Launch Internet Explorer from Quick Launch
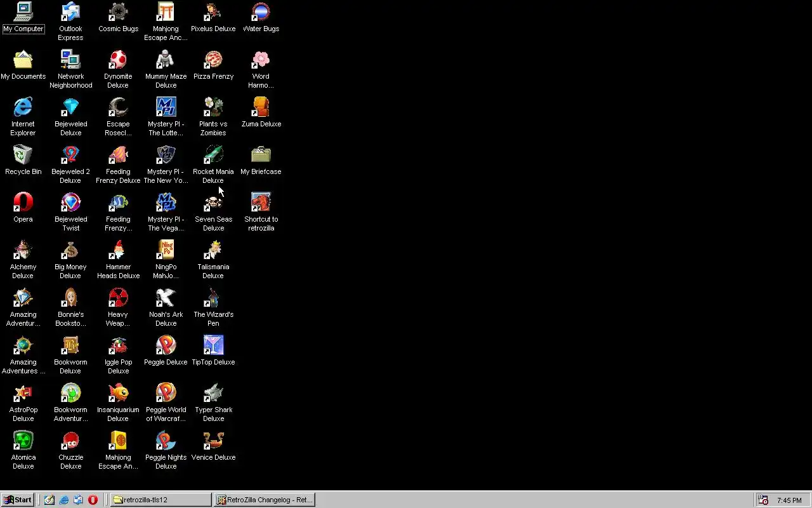The height and width of the screenshot is (508, 812). (x=64, y=500)
